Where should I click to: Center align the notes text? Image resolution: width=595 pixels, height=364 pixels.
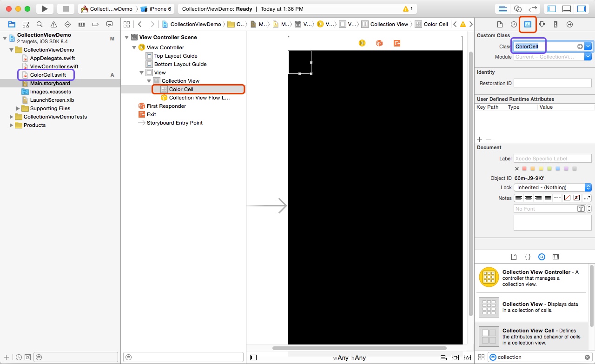tap(529, 198)
